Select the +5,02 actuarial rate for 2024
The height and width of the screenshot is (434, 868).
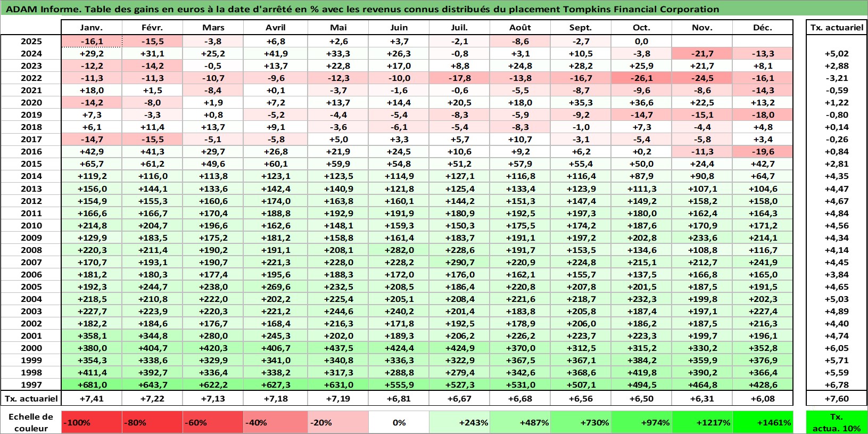[837, 53]
